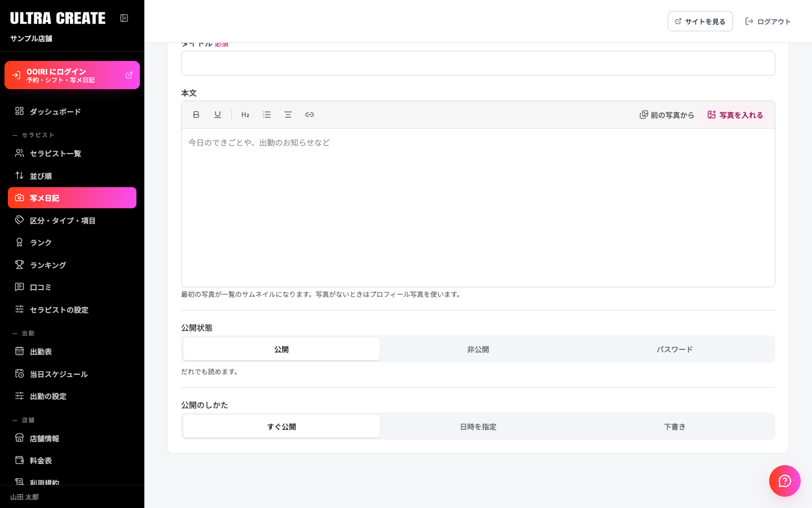
Task: Go to ランク in the sidebar
Action: pos(72,242)
